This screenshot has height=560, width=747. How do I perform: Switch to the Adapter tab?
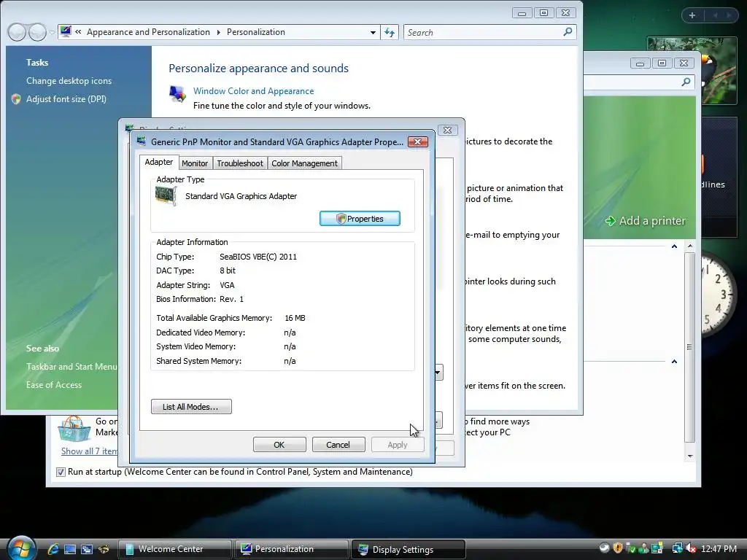(158, 162)
